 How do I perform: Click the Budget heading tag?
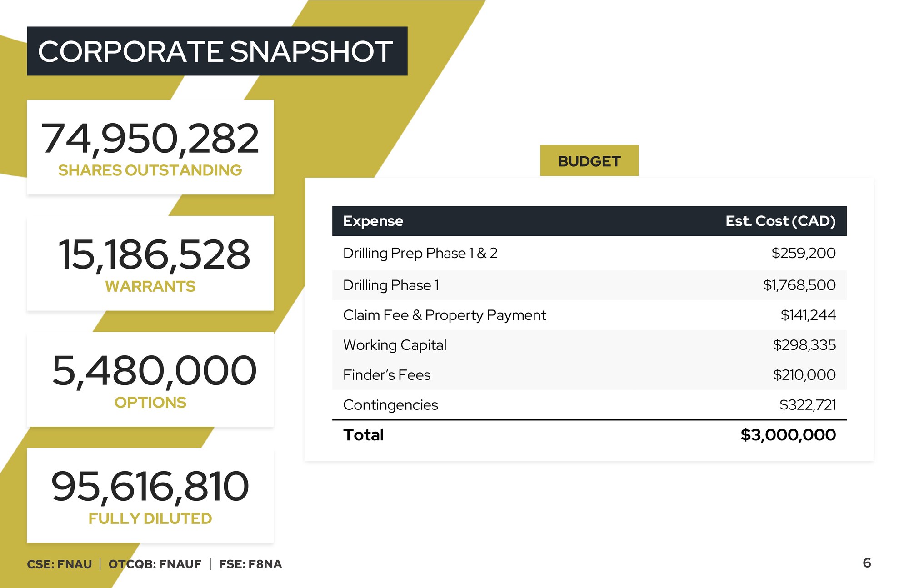pyautogui.click(x=589, y=160)
